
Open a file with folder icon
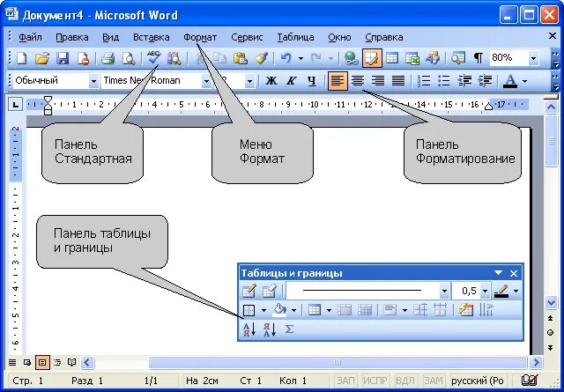[x=42, y=58]
